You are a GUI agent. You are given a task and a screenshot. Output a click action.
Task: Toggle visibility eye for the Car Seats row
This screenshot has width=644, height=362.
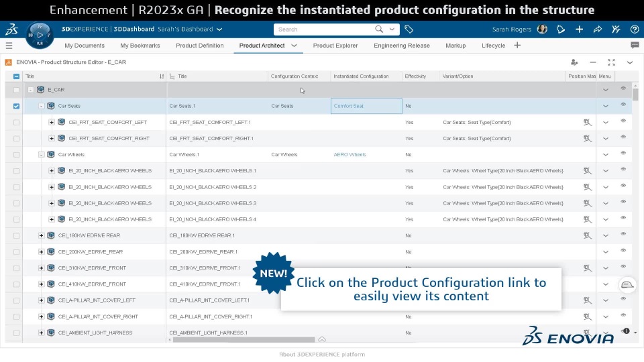tap(623, 105)
